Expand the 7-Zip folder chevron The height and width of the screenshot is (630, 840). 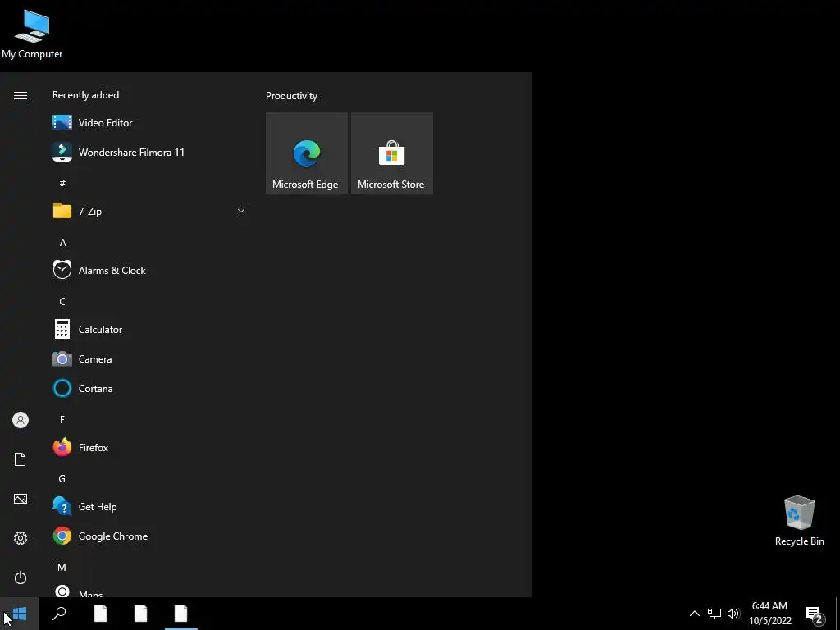tap(241, 211)
